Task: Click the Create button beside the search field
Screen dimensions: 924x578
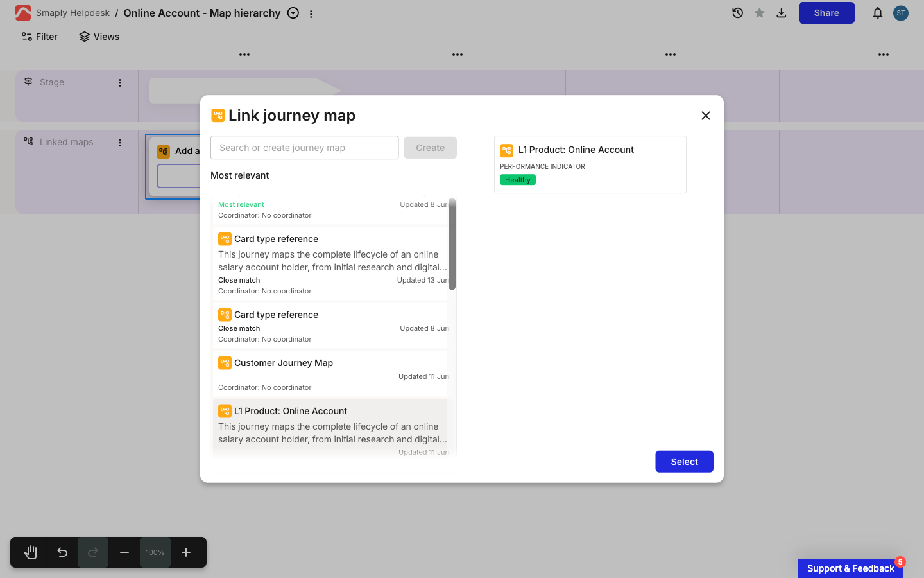Action: click(430, 148)
